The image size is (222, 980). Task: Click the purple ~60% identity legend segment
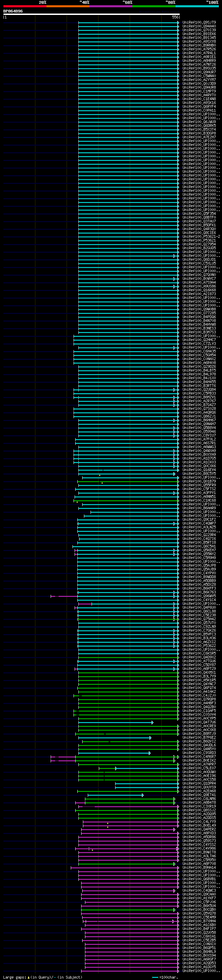111,6
